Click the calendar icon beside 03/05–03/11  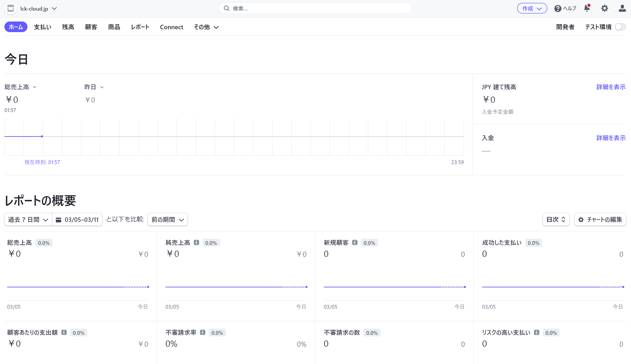coord(58,220)
